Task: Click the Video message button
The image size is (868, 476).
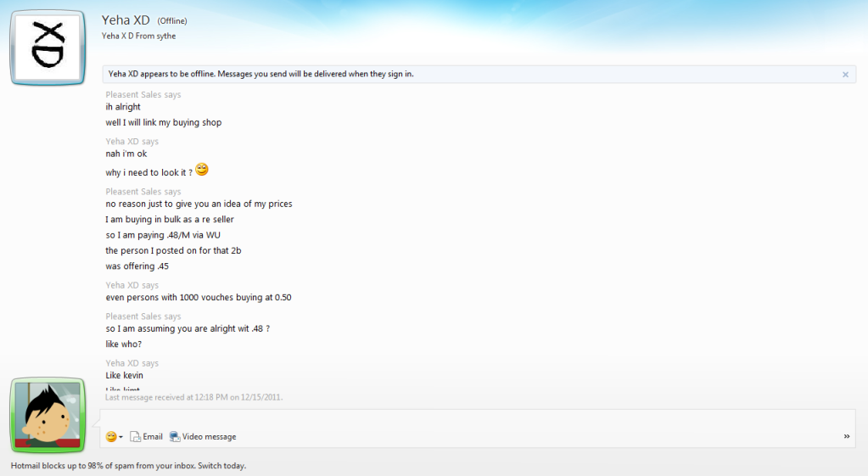Action: pyautogui.click(x=203, y=437)
